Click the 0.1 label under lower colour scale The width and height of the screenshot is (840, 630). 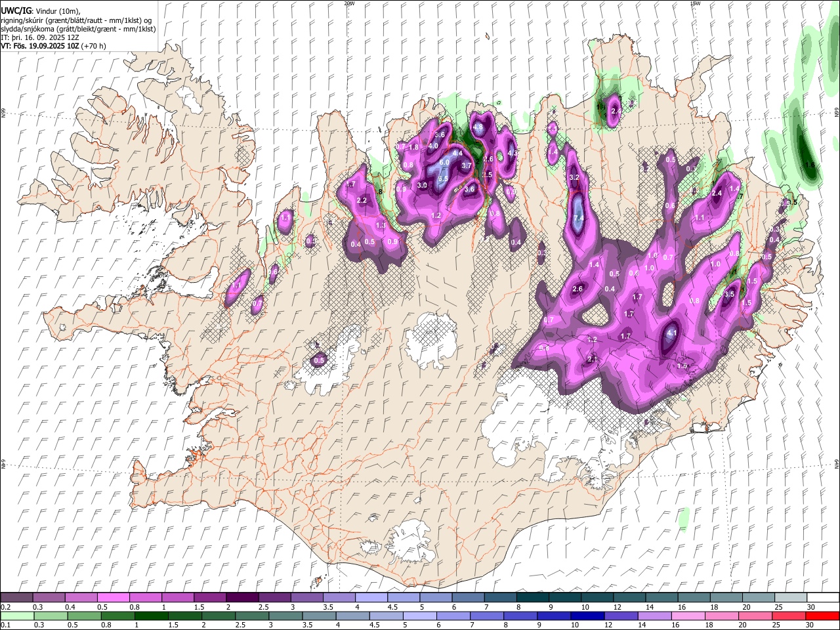click(6, 625)
